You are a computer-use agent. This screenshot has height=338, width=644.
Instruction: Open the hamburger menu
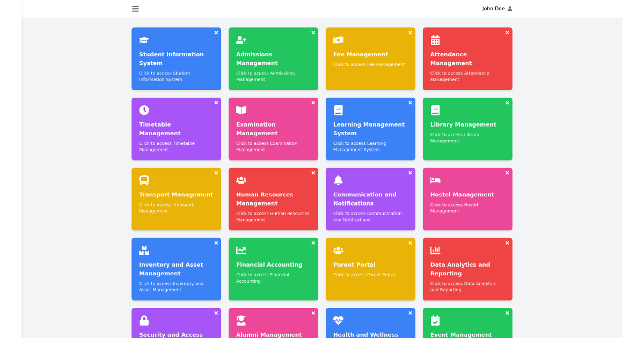(135, 9)
